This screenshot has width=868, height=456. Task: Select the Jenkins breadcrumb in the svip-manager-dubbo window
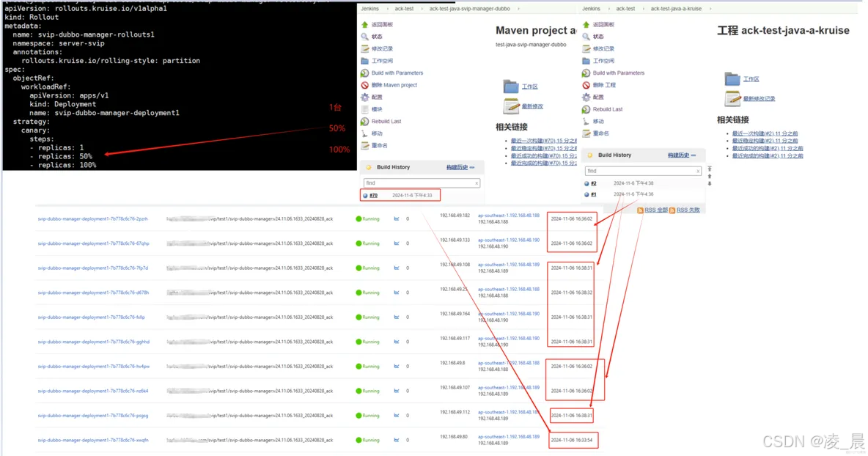[369, 9]
